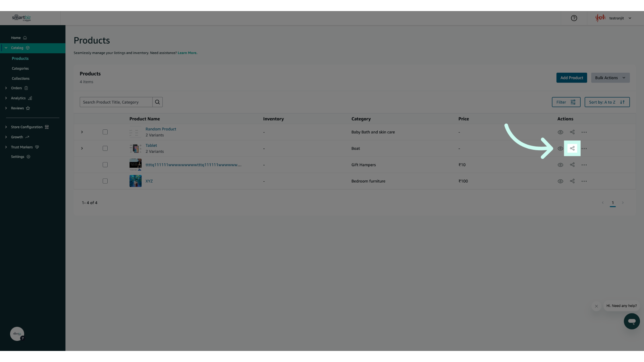Viewport: 644px width, 362px height.
Task: Open more options for XYZ row
Action: pyautogui.click(x=584, y=181)
